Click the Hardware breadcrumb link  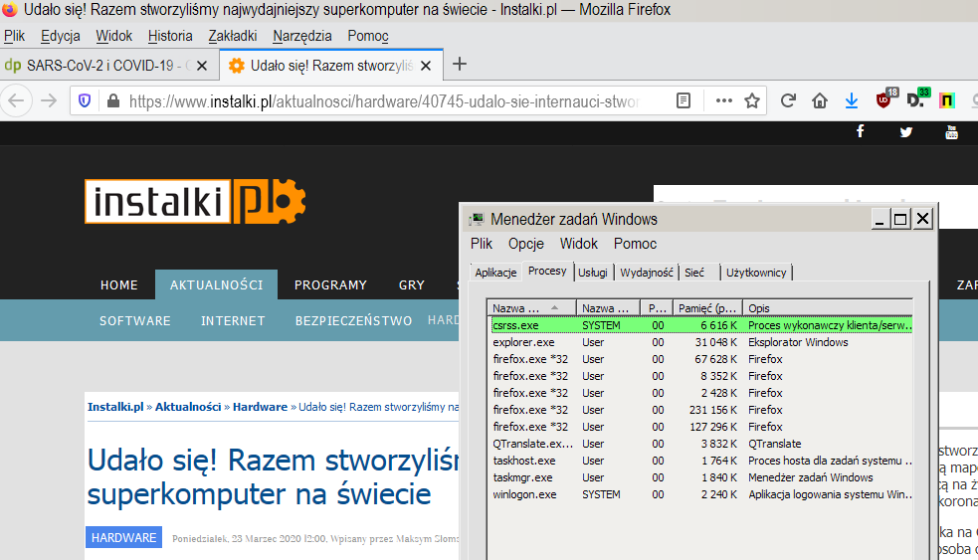(260, 407)
